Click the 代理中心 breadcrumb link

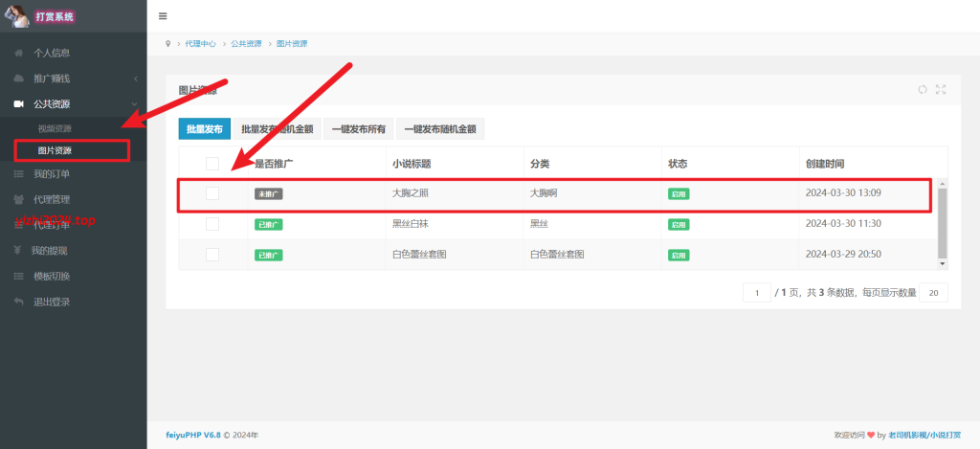point(200,44)
